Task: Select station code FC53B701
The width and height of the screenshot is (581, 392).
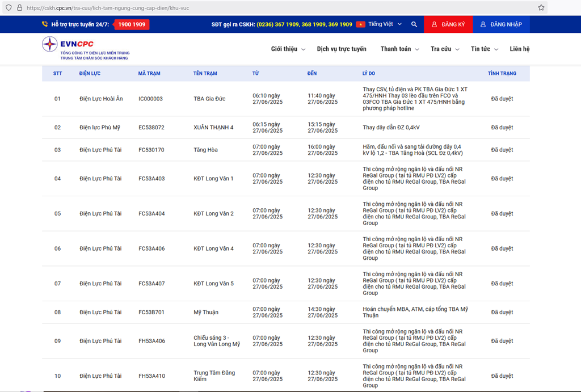Action: coord(151,313)
